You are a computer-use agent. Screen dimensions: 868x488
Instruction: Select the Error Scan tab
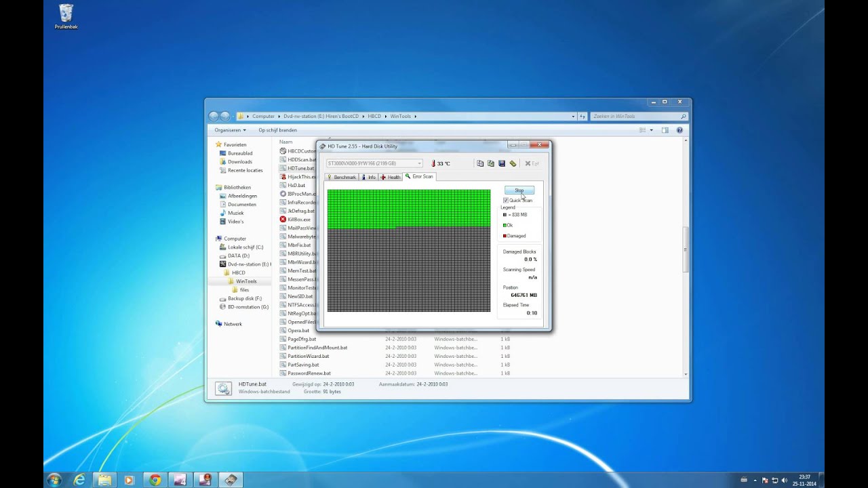[x=419, y=176]
